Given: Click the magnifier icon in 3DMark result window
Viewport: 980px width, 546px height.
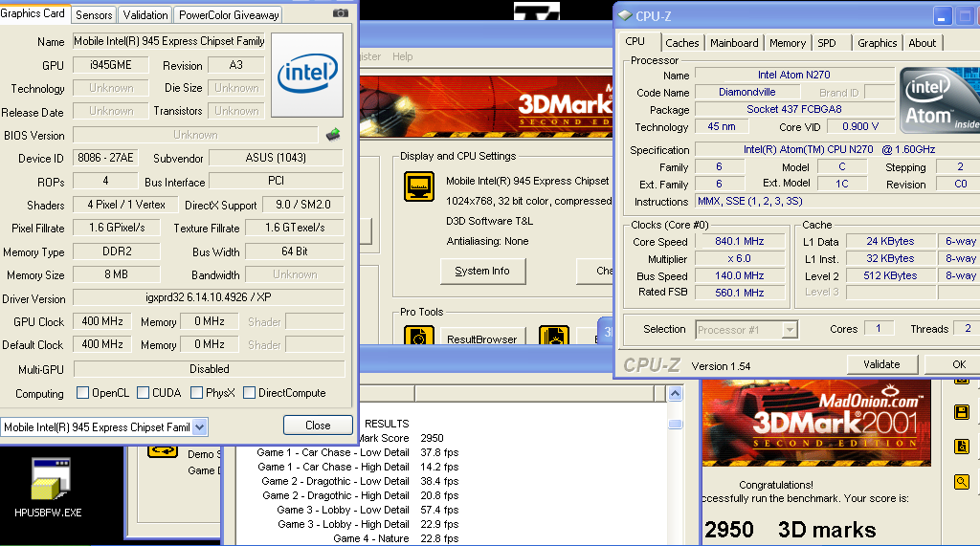Looking at the screenshot, I should 961,482.
